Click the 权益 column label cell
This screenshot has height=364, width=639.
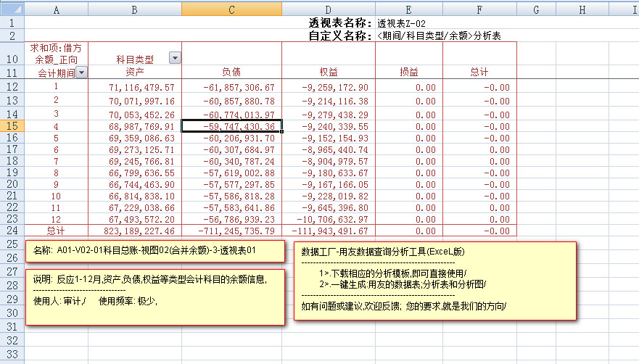(x=327, y=73)
